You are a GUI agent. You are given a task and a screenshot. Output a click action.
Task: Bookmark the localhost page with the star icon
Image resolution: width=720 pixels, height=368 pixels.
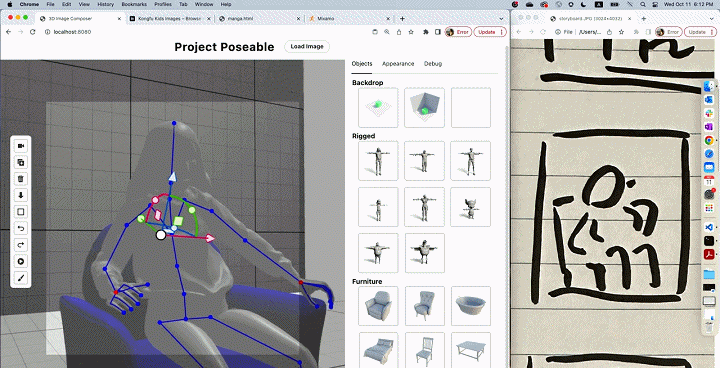pyautogui.click(x=411, y=32)
